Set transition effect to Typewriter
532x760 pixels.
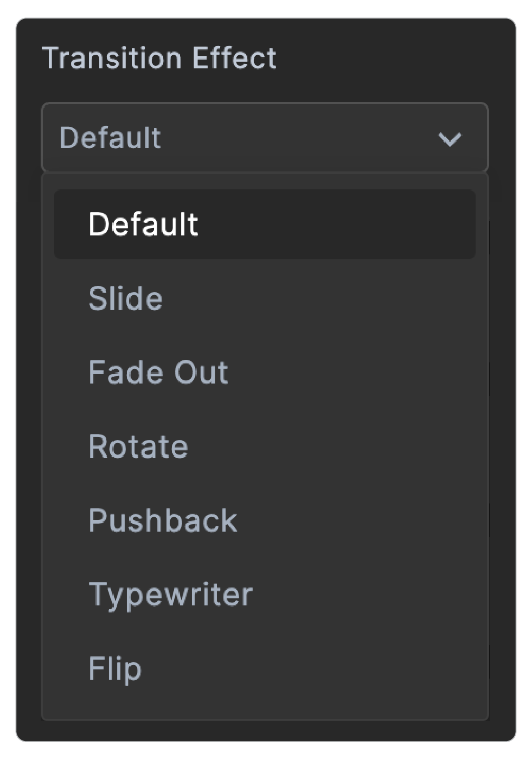point(170,595)
